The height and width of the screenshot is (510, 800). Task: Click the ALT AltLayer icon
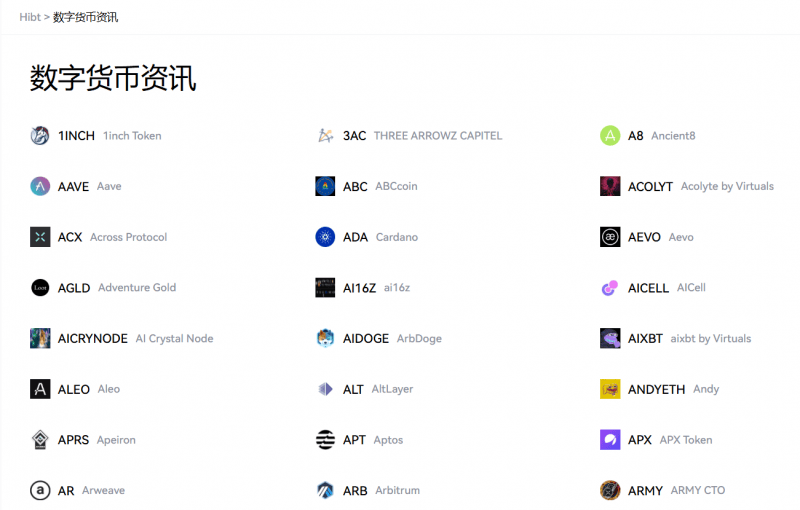(325, 389)
